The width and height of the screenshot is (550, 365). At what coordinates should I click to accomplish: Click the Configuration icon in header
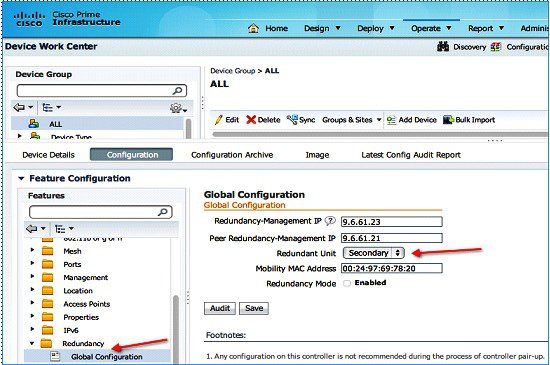pyautogui.click(x=496, y=47)
